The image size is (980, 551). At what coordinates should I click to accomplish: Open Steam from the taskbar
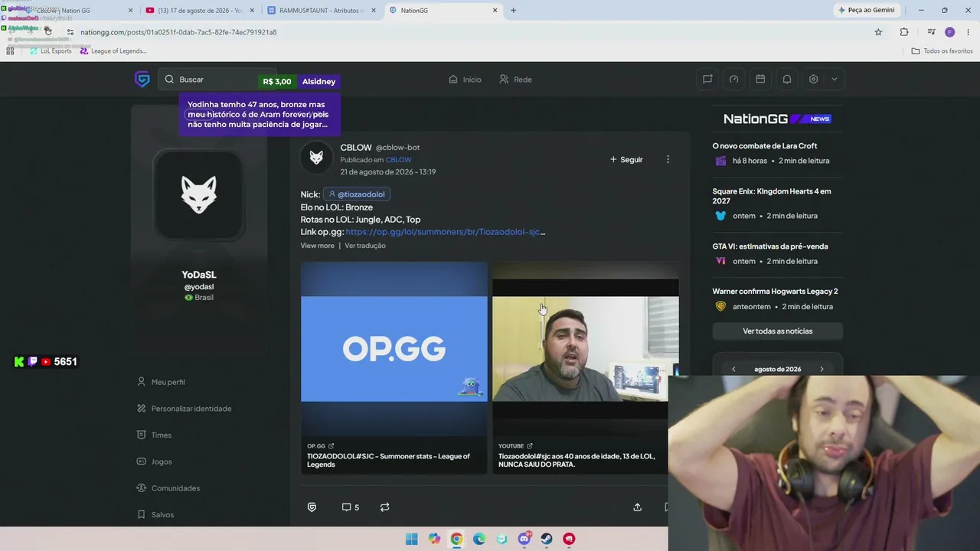point(547,539)
